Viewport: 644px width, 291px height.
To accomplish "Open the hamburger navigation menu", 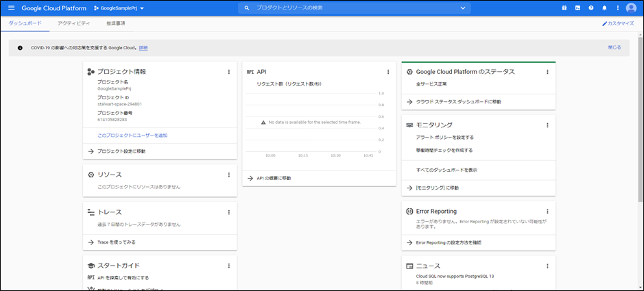I will point(11,8).
